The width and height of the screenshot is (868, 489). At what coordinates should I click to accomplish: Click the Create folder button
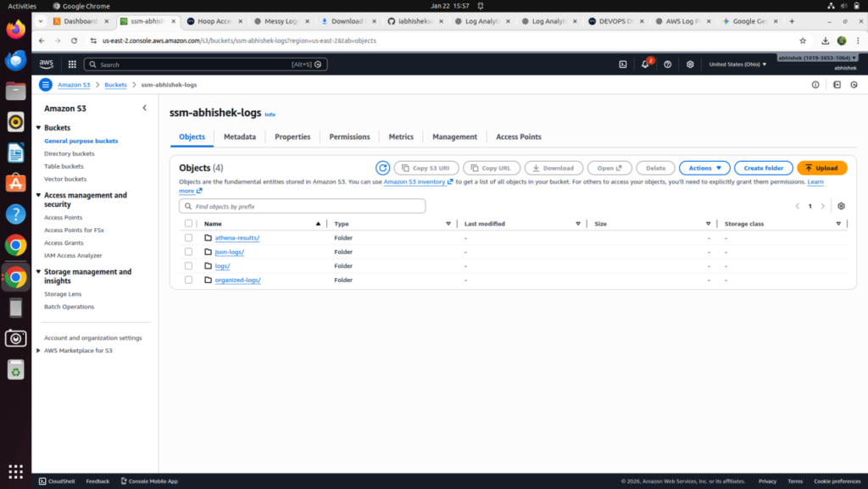(x=762, y=168)
